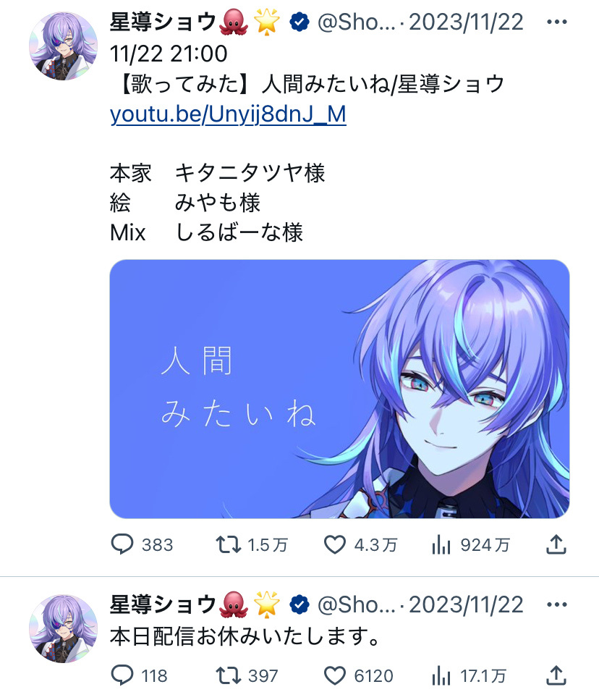Open more options menu on first tweet

coord(556,22)
